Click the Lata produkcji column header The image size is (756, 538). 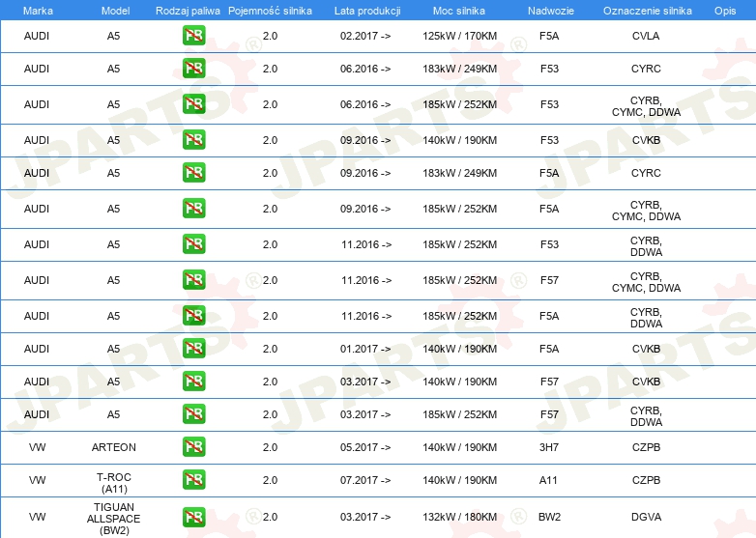[x=367, y=11]
